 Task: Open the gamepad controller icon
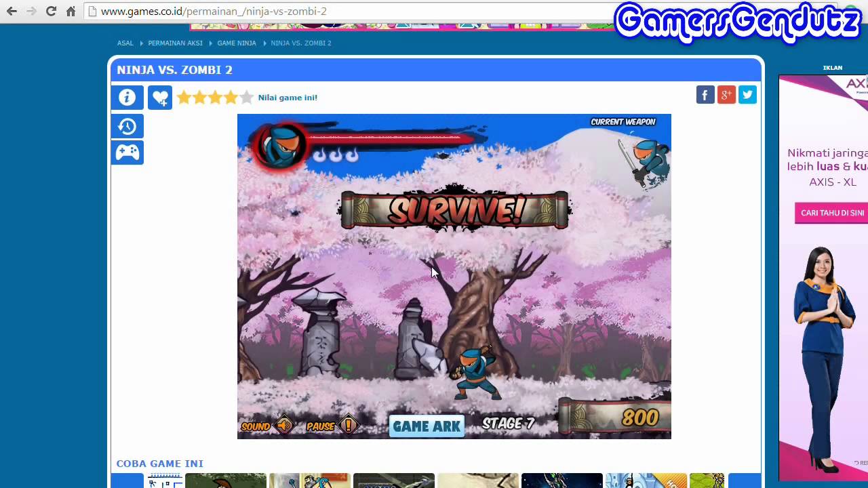tap(127, 152)
